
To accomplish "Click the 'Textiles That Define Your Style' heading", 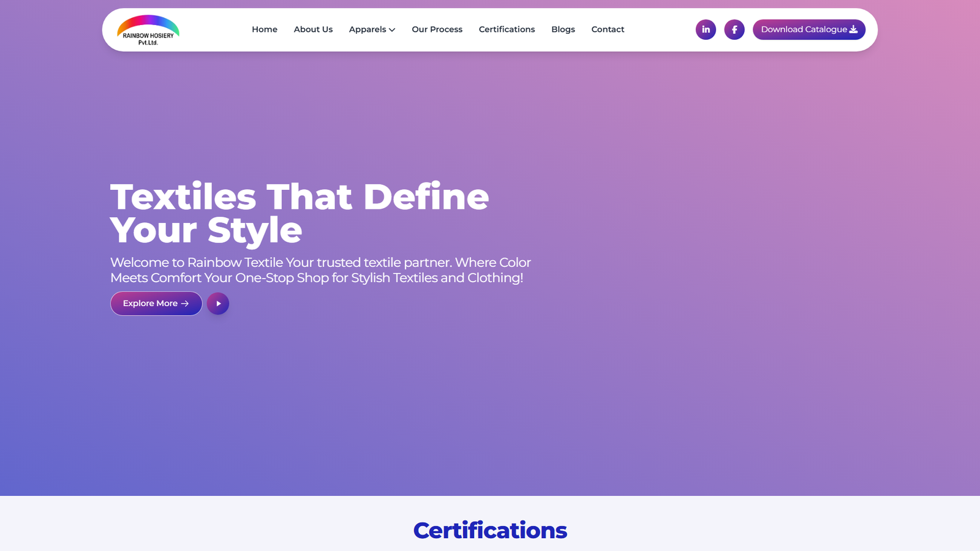I will pyautogui.click(x=299, y=213).
